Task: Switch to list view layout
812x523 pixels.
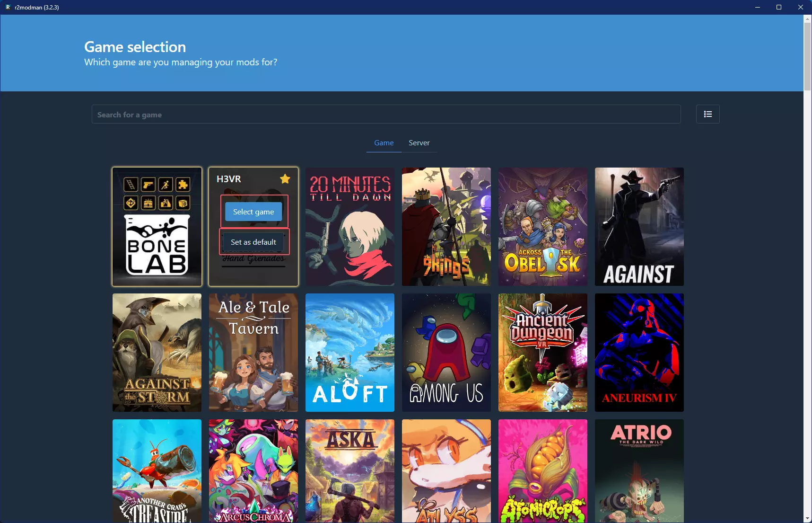Action: click(707, 114)
